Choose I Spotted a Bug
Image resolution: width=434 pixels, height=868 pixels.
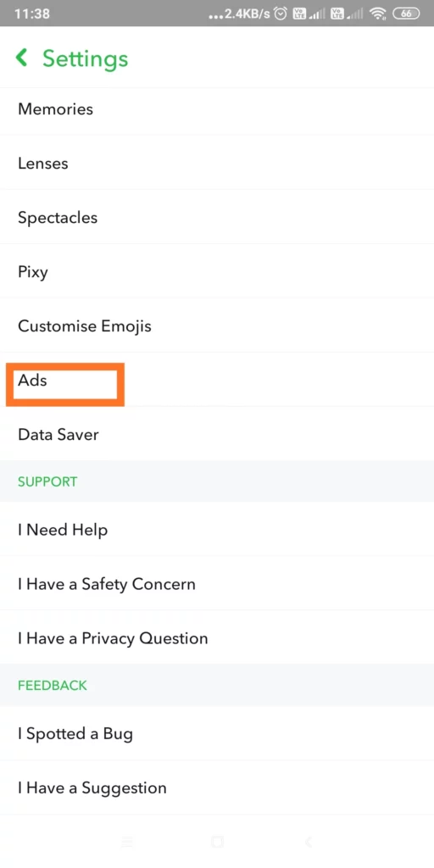click(217, 733)
